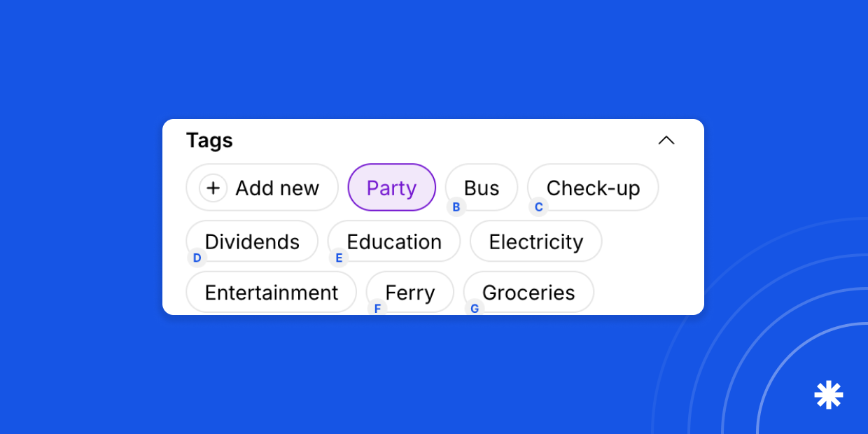
Task: Click the C badge on the Check-up tag
Action: click(538, 207)
